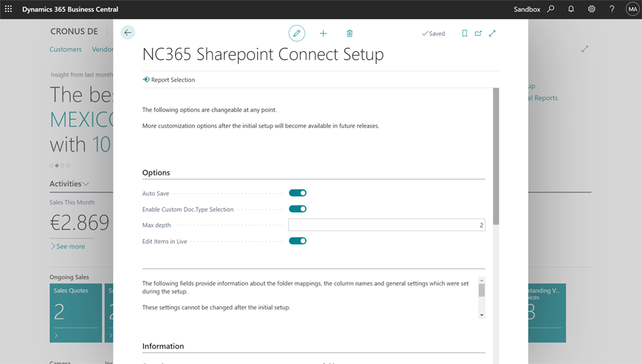642x364 pixels.
Task: Bookmark this page
Action: 465,34
